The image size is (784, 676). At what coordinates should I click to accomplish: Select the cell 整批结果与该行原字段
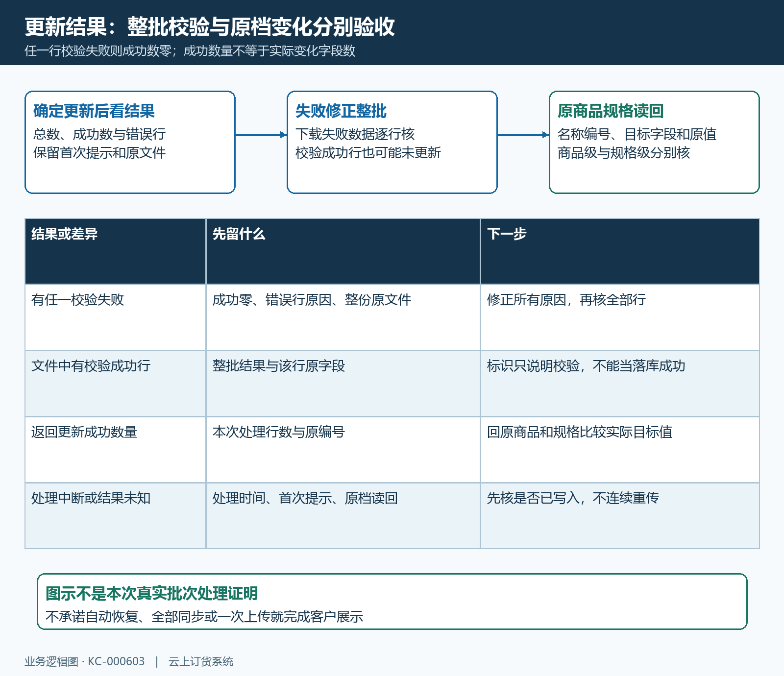pos(343,384)
